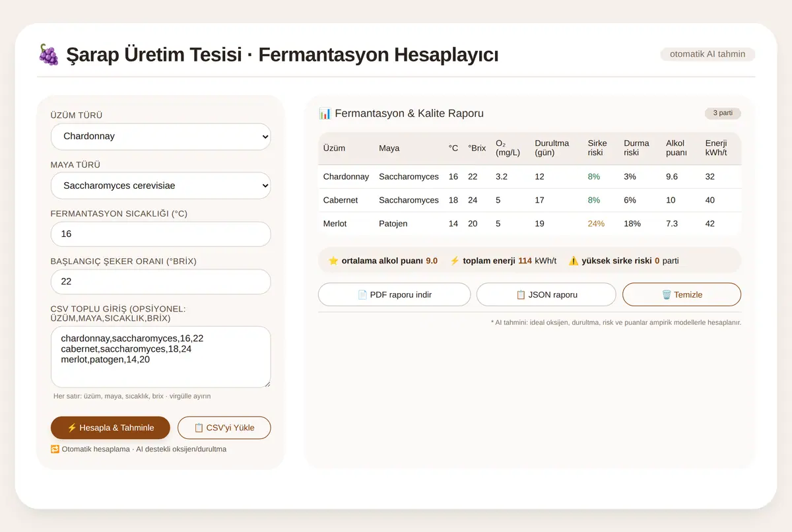Select the Merlot row name cell
Image resolution: width=792 pixels, height=532 pixels.
coord(335,224)
